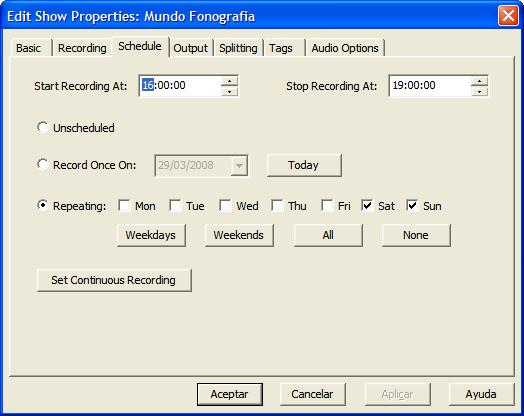This screenshot has height=416, width=524.
Task: Decrease the Stop Recording At time
Action: (479, 92)
